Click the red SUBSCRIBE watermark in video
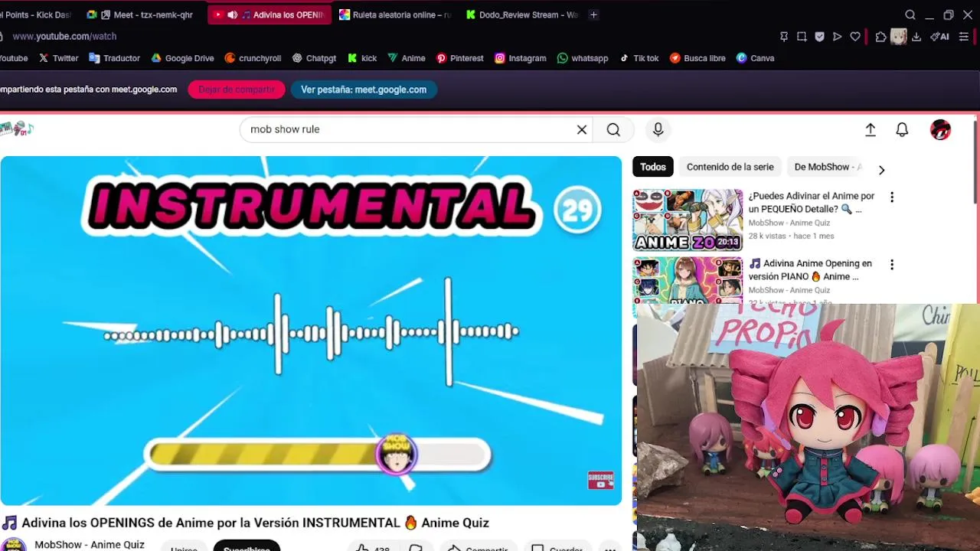980x551 pixels. tap(600, 481)
